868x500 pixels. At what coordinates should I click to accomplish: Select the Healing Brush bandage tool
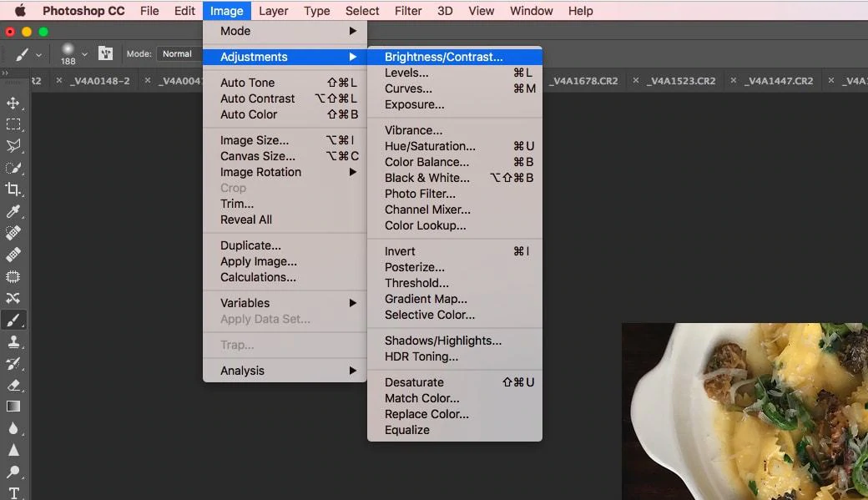pos(13,255)
